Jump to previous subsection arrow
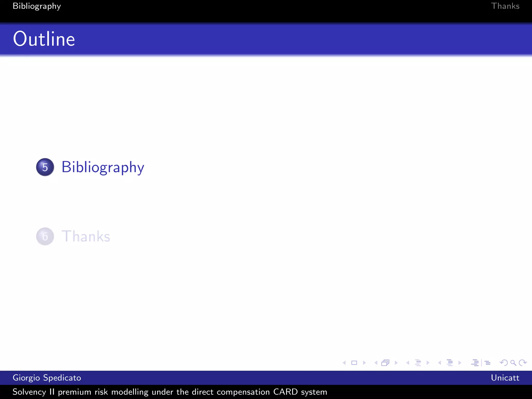This screenshot has width=532, height=399. (x=408, y=363)
